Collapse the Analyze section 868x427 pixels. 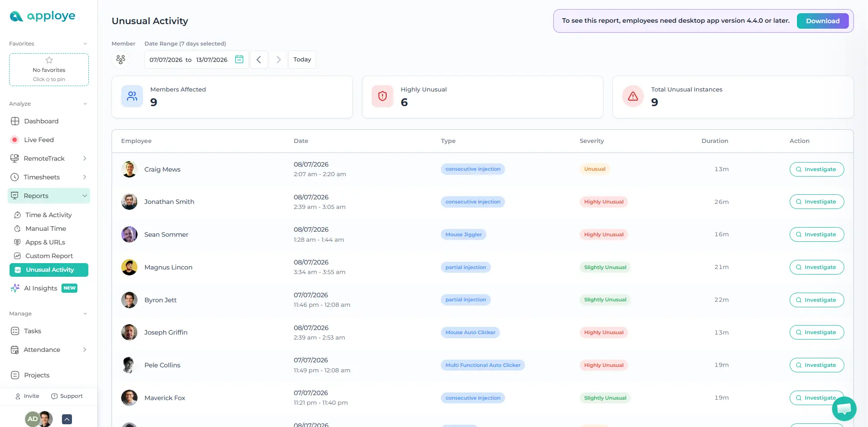pos(85,104)
